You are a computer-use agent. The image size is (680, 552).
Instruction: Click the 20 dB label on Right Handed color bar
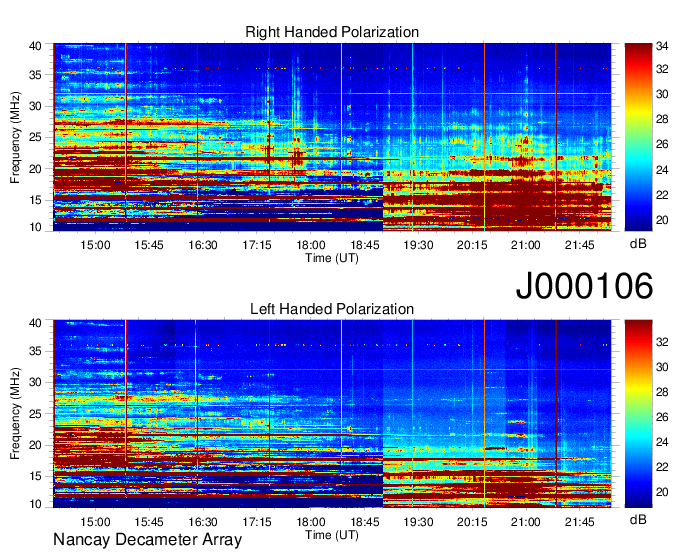coord(662,220)
